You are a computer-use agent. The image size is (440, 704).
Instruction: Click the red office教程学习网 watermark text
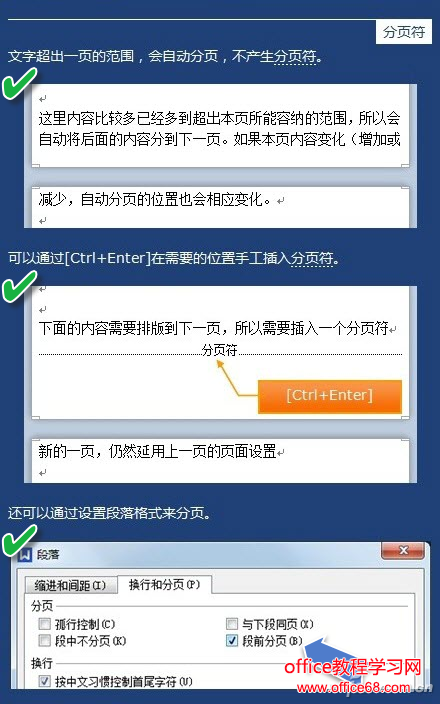click(x=353, y=667)
